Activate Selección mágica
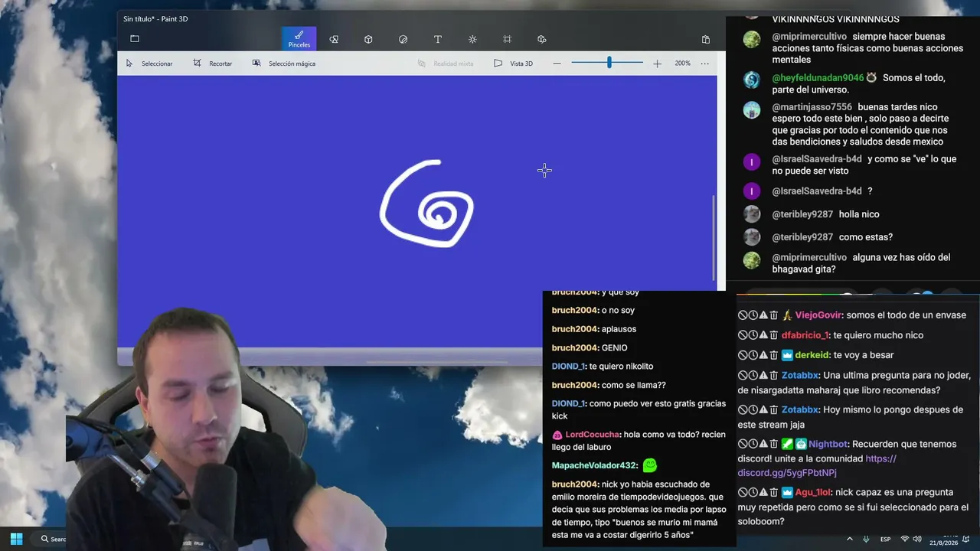Screen dimensions: 980x551 coord(284,64)
